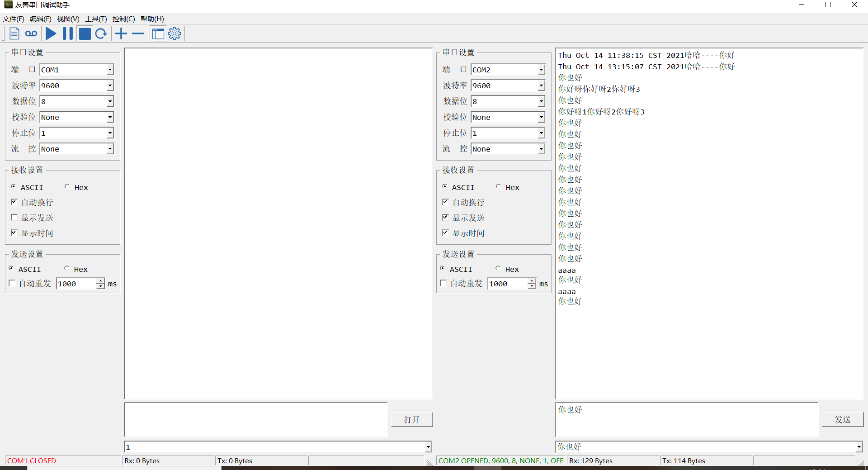Viewport: 868px width, 470px height.
Task: Open the 编辑(E) menu
Action: (x=41, y=19)
